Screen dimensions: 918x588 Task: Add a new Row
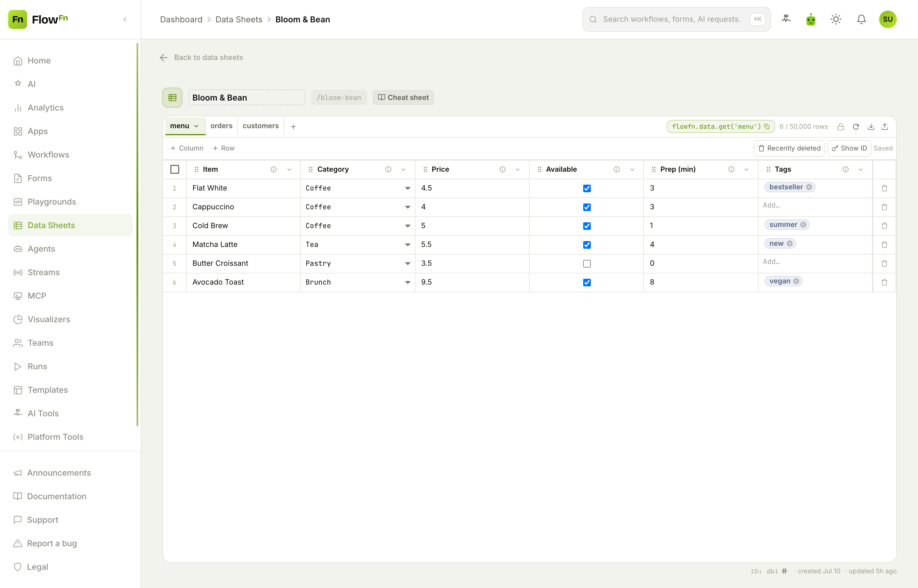point(224,148)
